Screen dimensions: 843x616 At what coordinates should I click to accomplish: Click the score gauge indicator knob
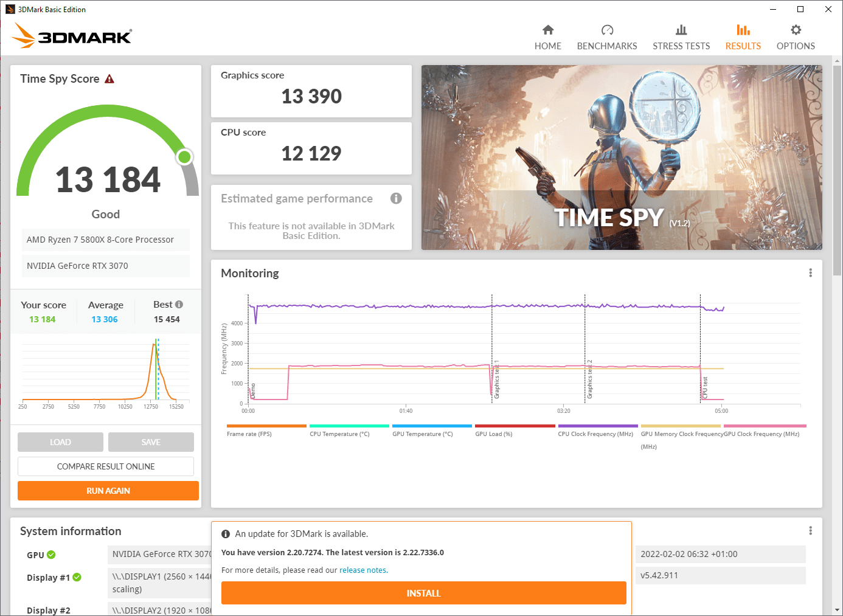click(184, 157)
